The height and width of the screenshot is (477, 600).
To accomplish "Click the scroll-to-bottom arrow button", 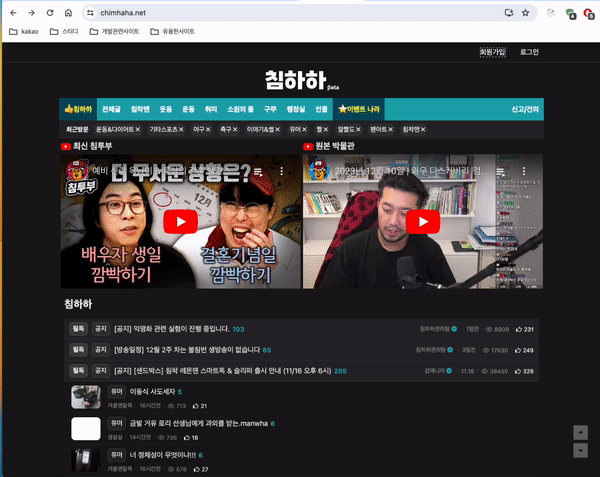I will click(x=580, y=450).
